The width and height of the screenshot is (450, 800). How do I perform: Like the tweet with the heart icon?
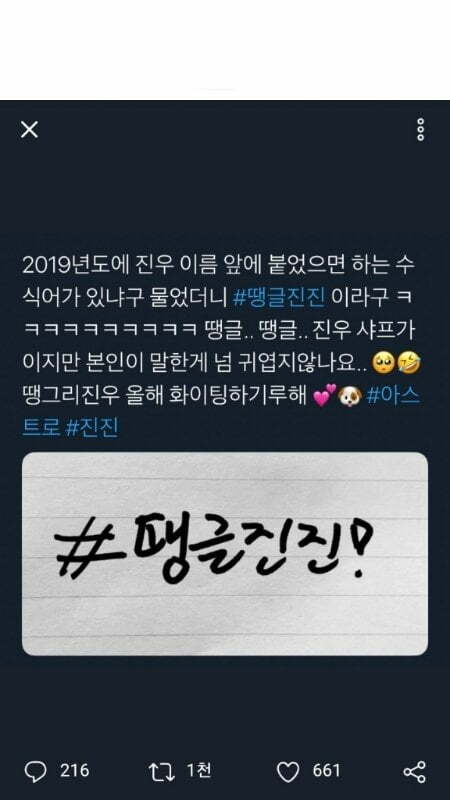[x=288, y=772]
